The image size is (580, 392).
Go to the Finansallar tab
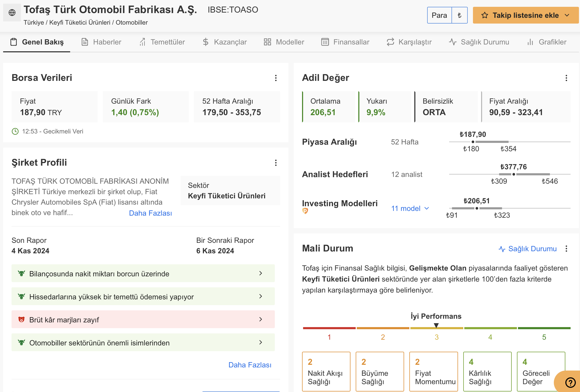(345, 42)
